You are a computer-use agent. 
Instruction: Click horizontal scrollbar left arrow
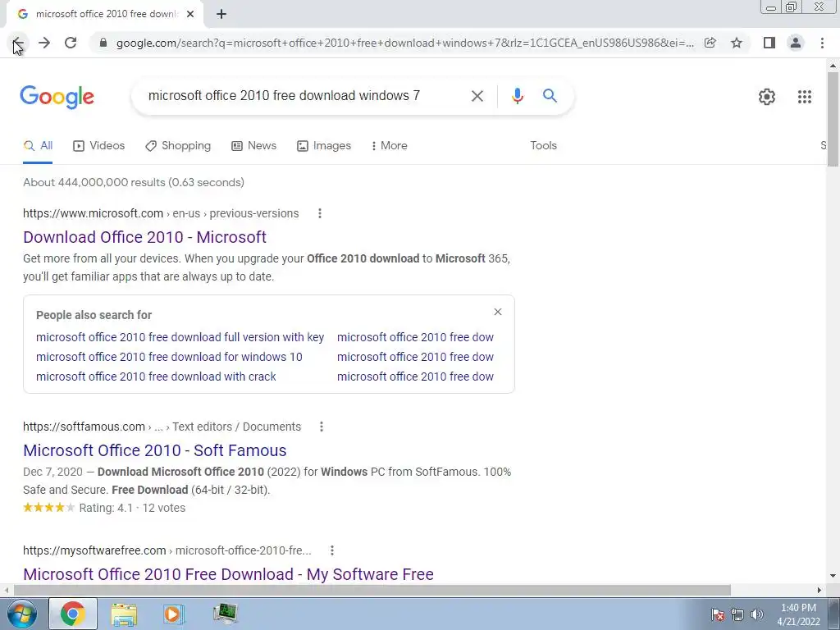[6, 590]
